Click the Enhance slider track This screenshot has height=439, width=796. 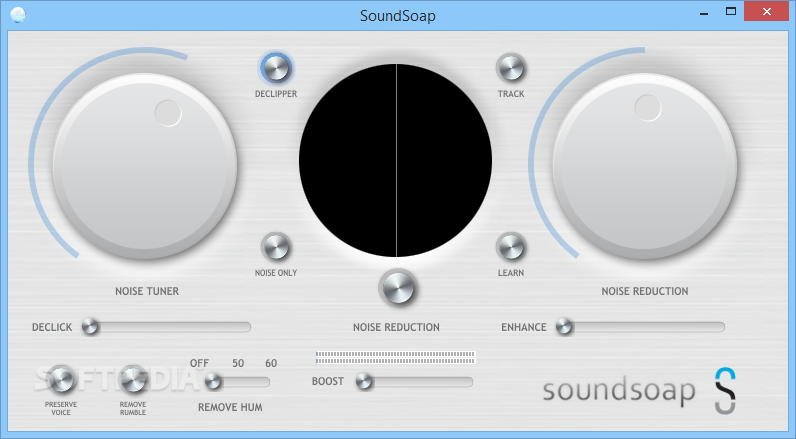[640, 327]
